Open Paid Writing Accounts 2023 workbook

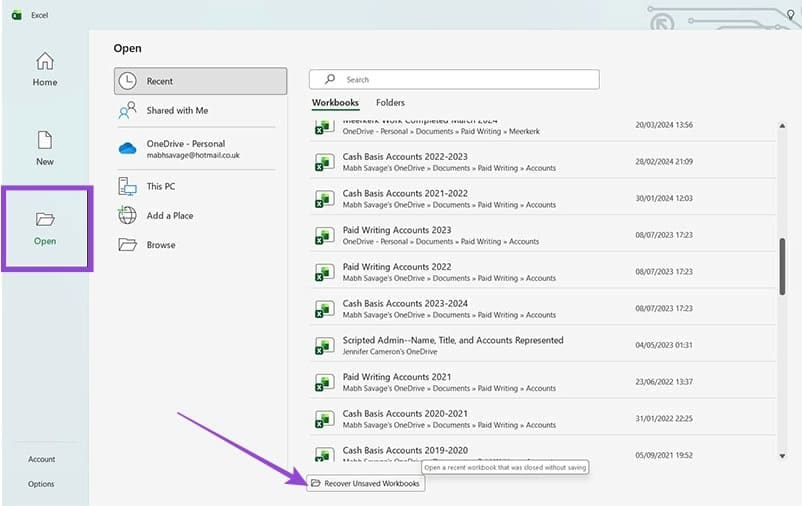coord(543,235)
